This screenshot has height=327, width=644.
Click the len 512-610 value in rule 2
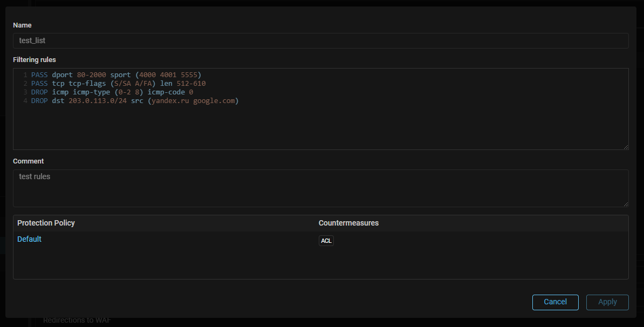tap(190, 84)
